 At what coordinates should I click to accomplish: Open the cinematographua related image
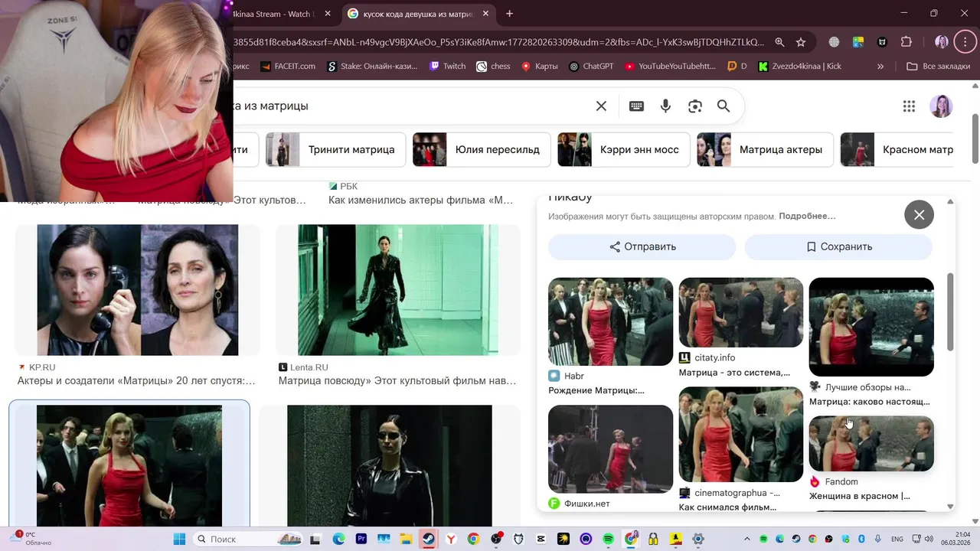pyautogui.click(x=741, y=435)
